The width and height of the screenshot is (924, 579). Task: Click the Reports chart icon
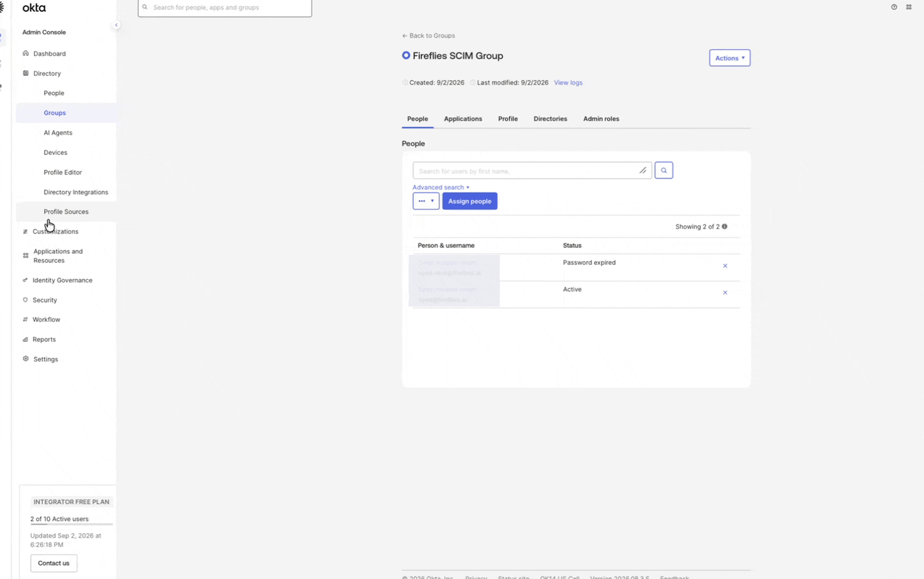[25, 339]
